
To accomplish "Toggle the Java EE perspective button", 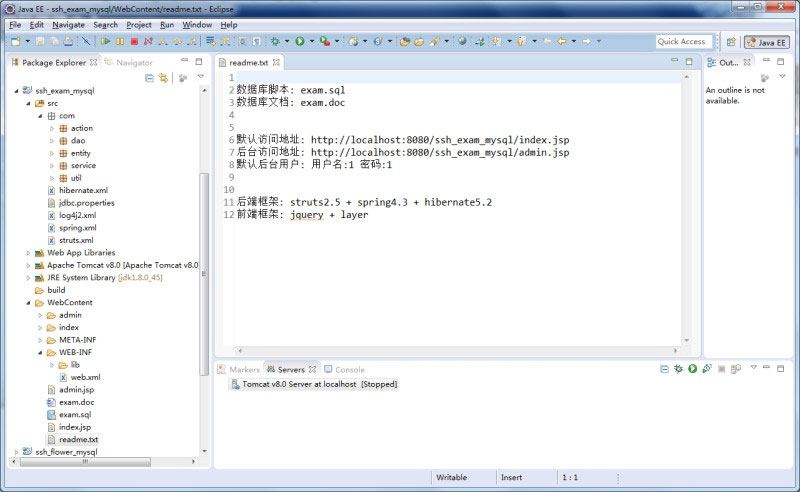I will [765, 42].
